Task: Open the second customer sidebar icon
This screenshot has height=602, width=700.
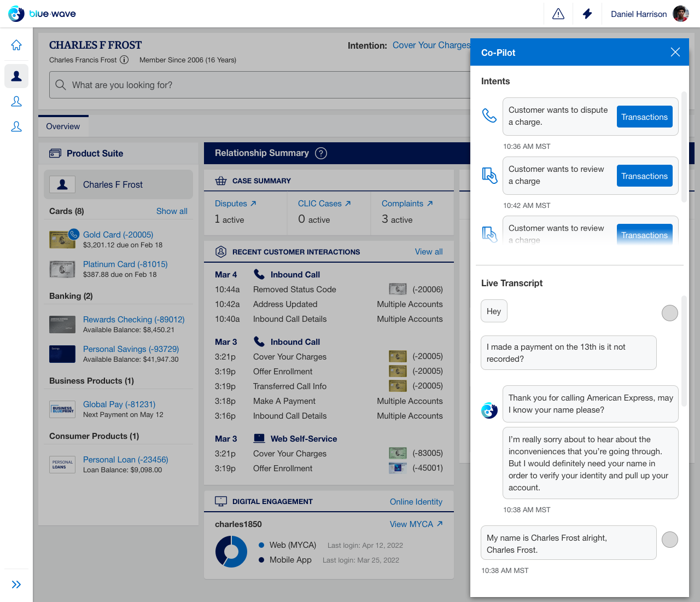Action: (16, 101)
